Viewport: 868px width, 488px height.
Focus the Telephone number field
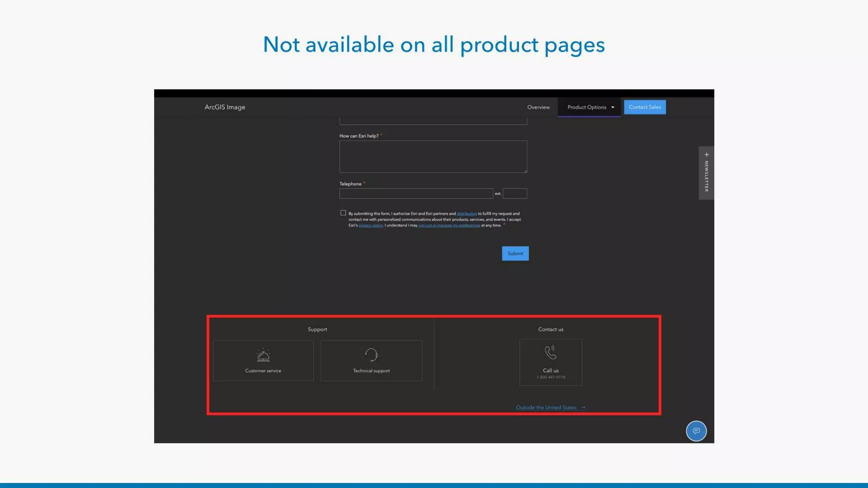click(416, 194)
